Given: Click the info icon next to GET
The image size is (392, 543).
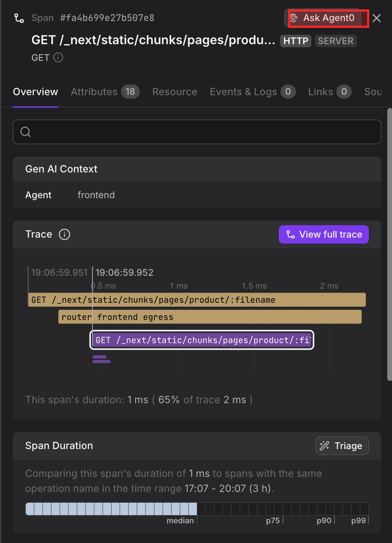Looking at the screenshot, I should pyautogui.click(x=58, y=57).
